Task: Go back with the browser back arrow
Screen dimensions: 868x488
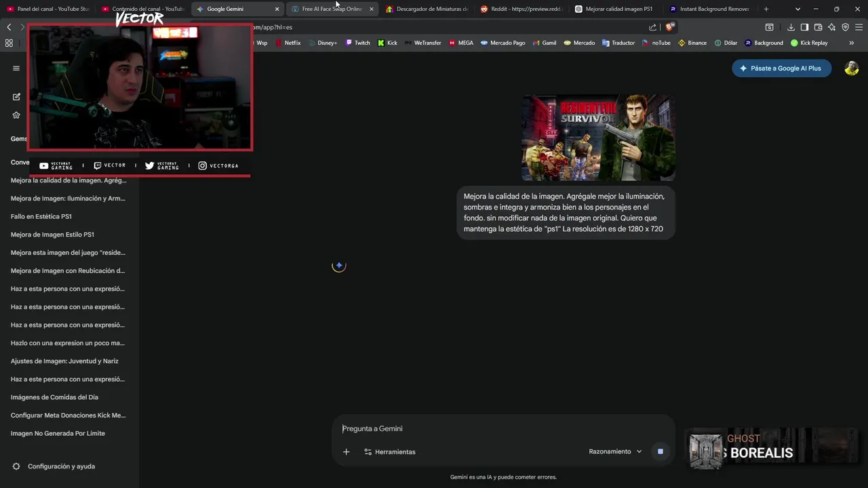Action: coord(9,27)
